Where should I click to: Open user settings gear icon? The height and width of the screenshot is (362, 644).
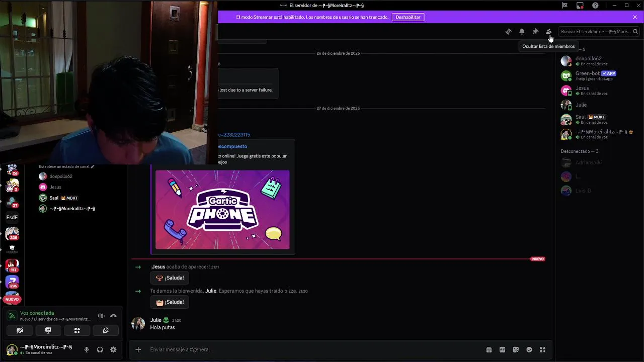(113, 349)
